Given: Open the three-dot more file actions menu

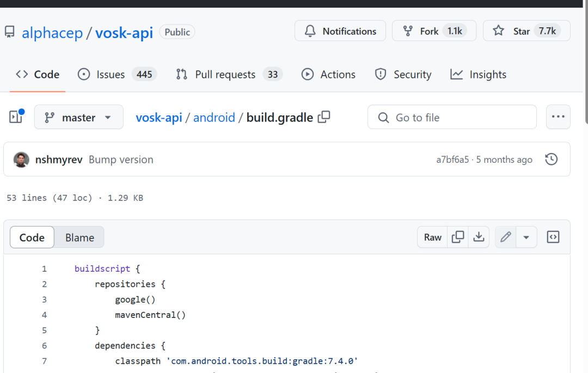Looking at the screenshot, I should coord(558,117).
